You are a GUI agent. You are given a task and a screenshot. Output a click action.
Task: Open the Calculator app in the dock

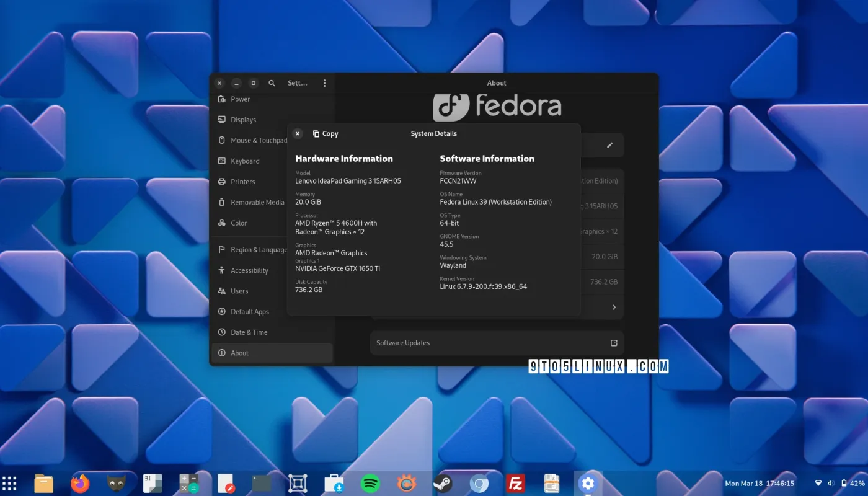click(188, 483)
